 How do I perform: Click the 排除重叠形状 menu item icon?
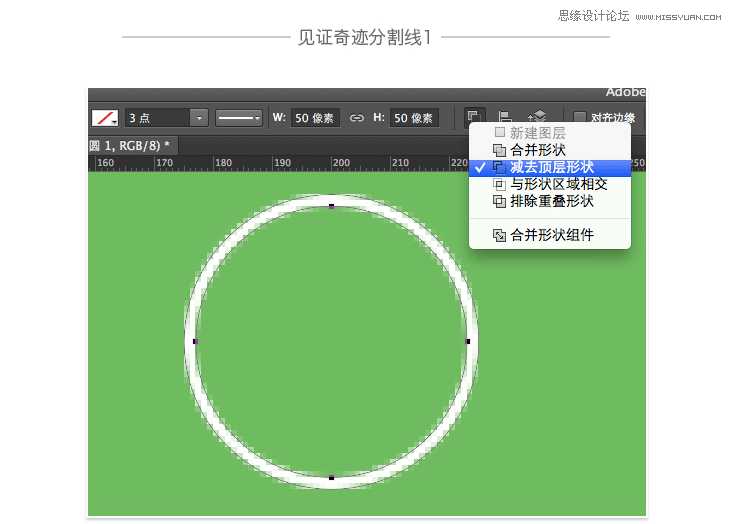pos(499,201)
